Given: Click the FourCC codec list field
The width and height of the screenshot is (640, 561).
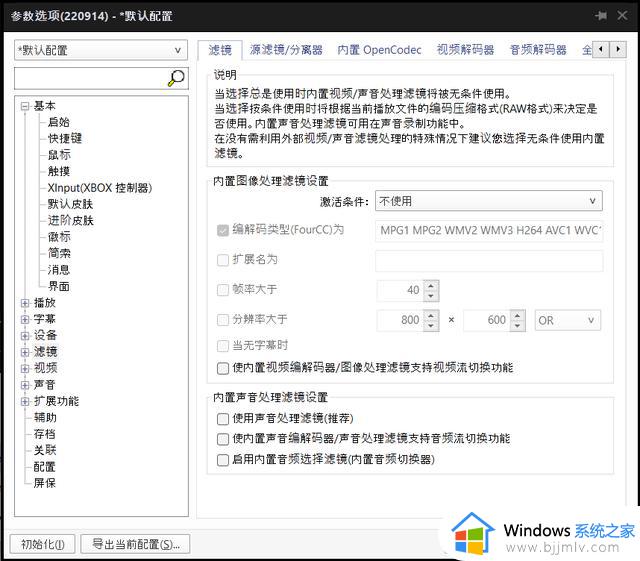Looking at the screenshot, I should click(489, 230).
